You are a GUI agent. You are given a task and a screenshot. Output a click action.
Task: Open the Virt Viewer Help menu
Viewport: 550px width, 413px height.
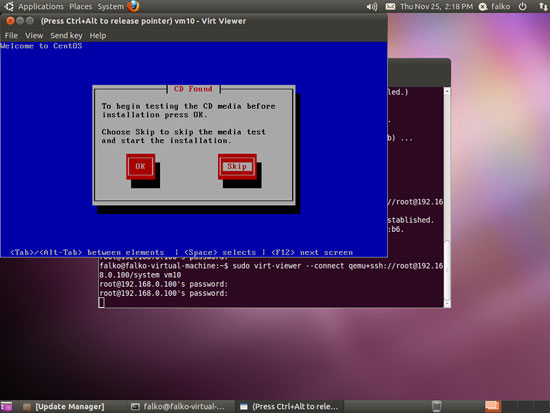98,35
